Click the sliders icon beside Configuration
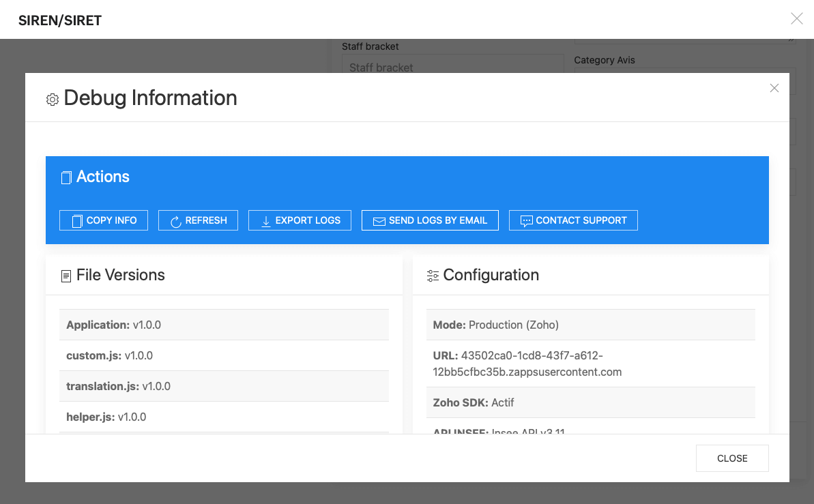 coord(433,276)
